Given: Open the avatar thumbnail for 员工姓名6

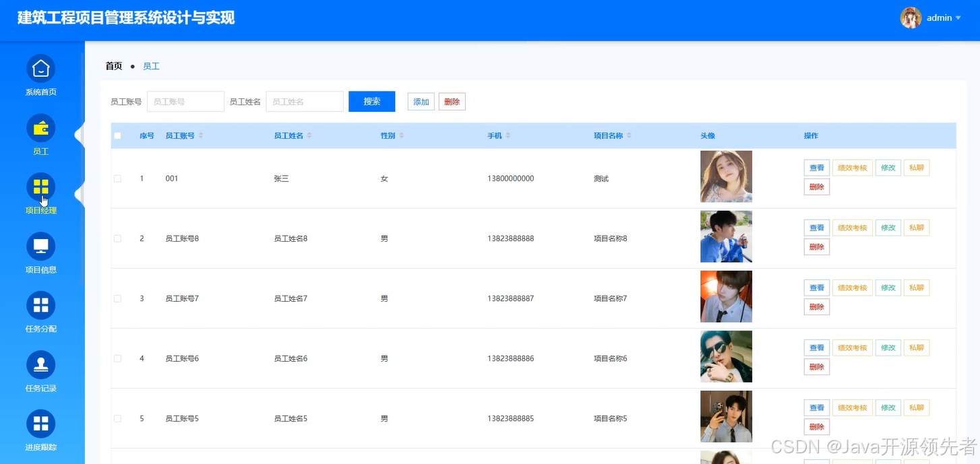Looking at the screenshot, I should 726,356.
